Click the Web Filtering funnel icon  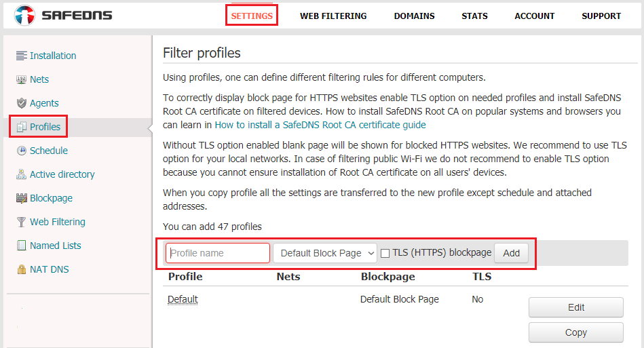tap(21, 222)
